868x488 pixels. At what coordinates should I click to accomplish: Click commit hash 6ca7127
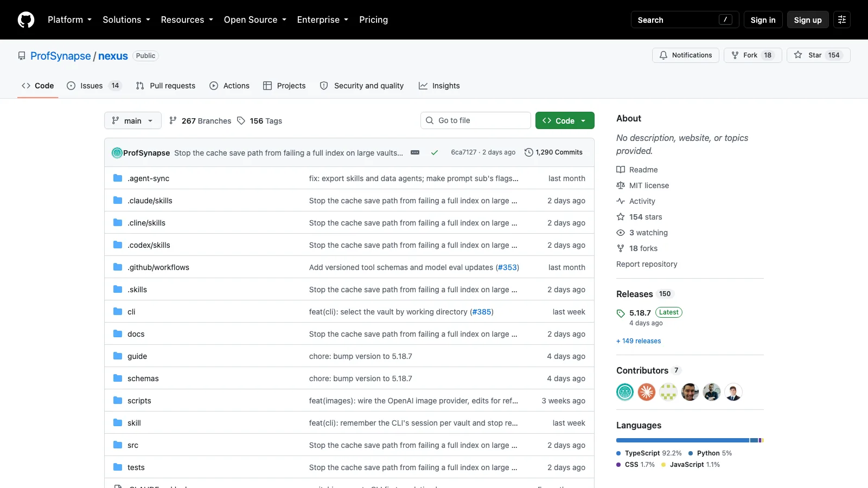click(464, 152)
